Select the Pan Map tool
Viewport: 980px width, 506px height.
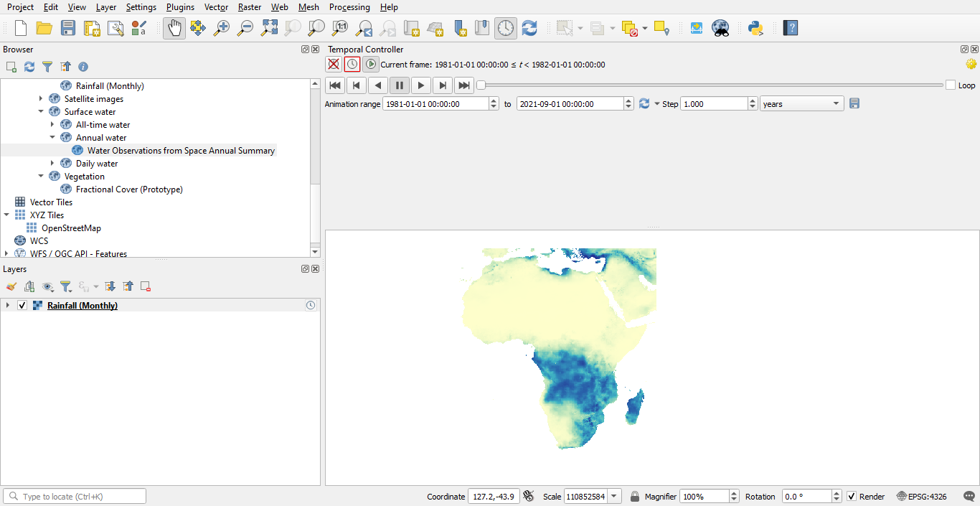coord(174,28)
